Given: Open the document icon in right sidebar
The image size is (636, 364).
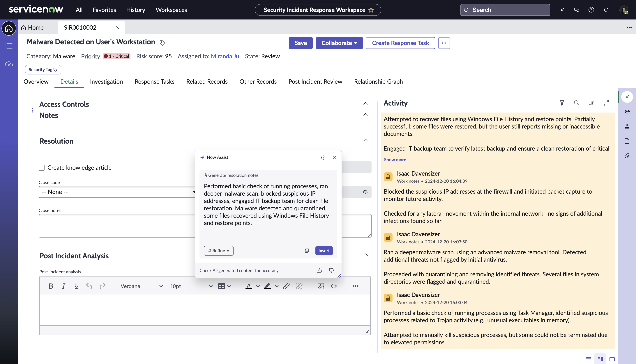Looking at the screenshot, I should point(627,141).
